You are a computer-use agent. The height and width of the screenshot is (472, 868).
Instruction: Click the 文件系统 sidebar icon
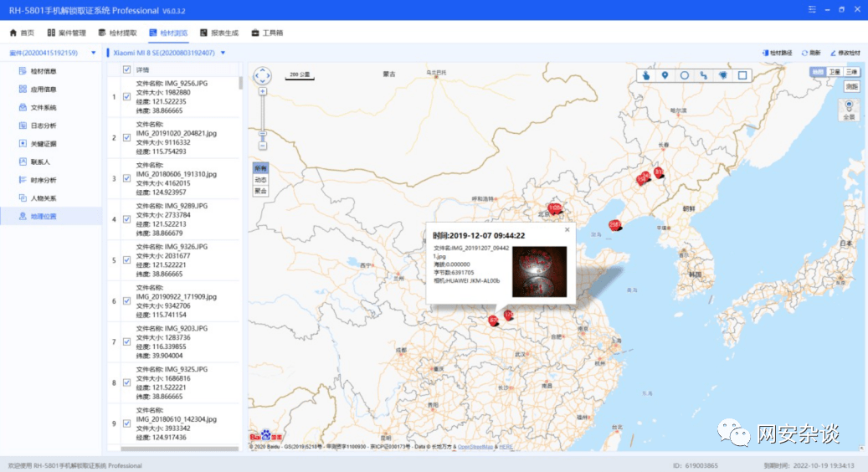click(x=23, y=107)
